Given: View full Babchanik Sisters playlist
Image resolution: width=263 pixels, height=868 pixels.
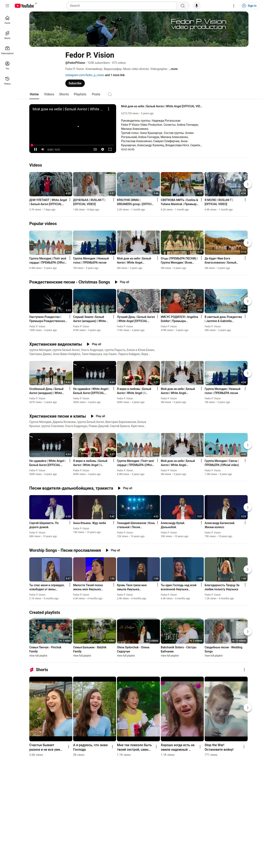Looking at the screenshot, I should click(170, 656).
